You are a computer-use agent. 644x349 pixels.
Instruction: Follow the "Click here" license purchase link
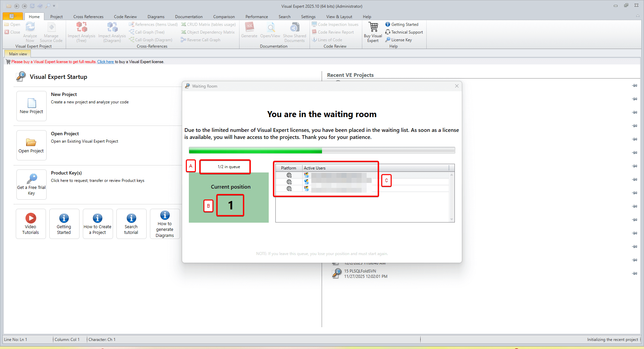tap(105, 62)
